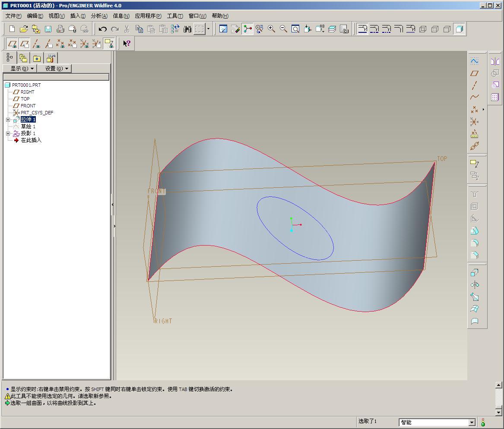Open the 分析(A) menu
The image size is (504, 429).
99,16
